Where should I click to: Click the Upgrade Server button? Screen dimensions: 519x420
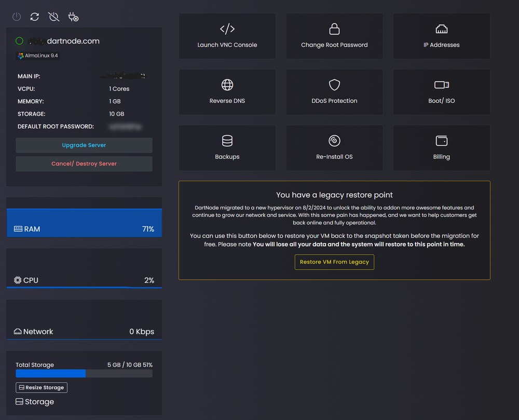point(84,145)
